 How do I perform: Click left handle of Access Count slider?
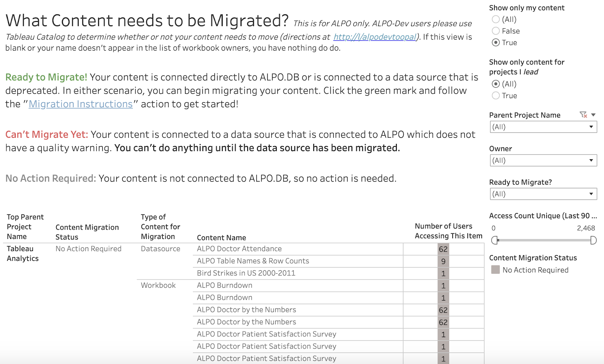tap(495, 240)
